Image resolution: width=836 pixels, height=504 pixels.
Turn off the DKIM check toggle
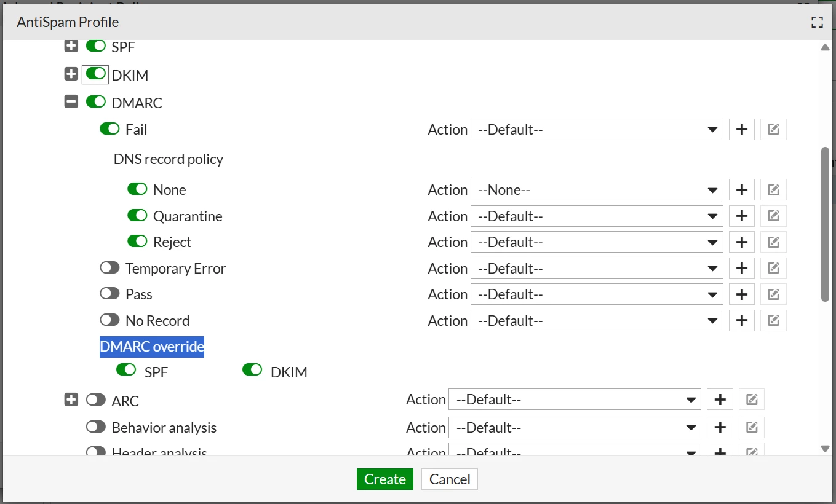pos(96,74)
